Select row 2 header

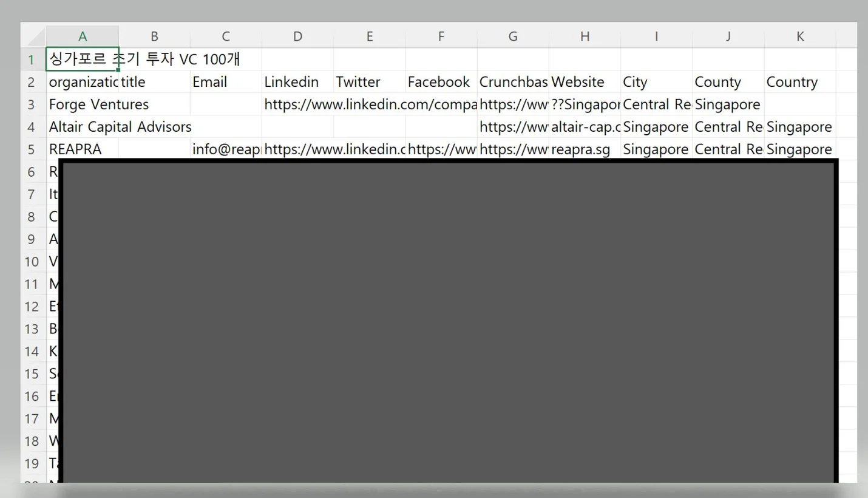[x=33, y=81]
